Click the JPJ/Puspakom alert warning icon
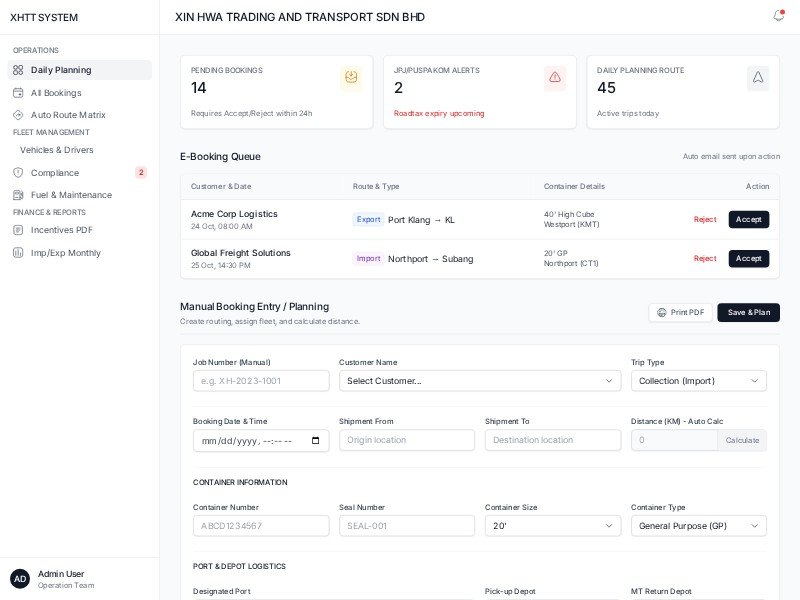800x600 pixels. pyautogui.click(x=555, y=78)
